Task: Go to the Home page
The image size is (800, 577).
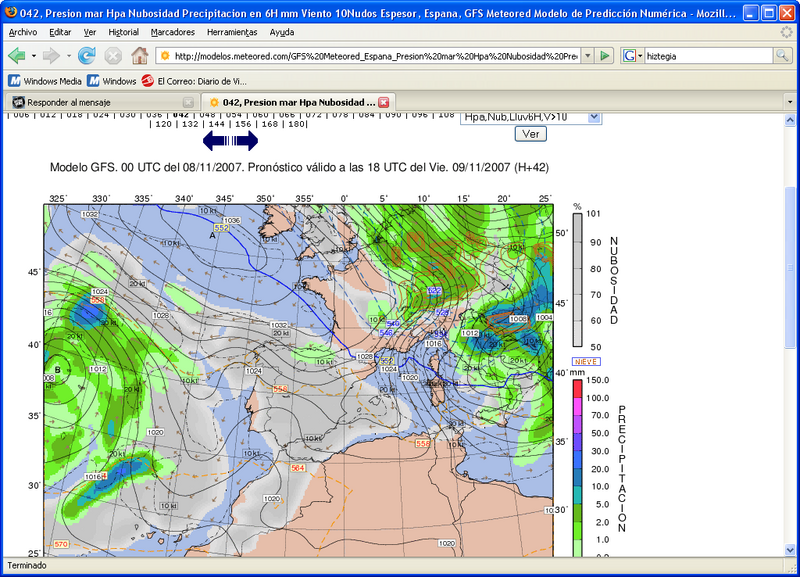Action: click(x=139, y=56)
